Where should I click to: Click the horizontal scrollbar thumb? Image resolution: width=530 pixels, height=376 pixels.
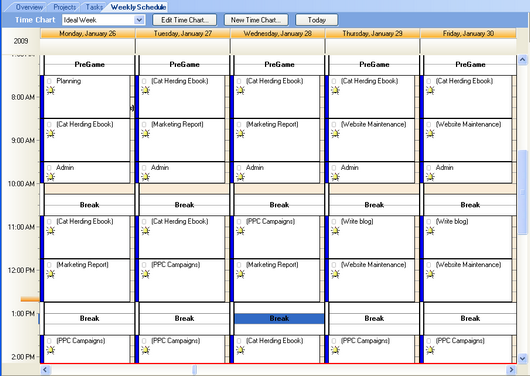click(195, 370)
